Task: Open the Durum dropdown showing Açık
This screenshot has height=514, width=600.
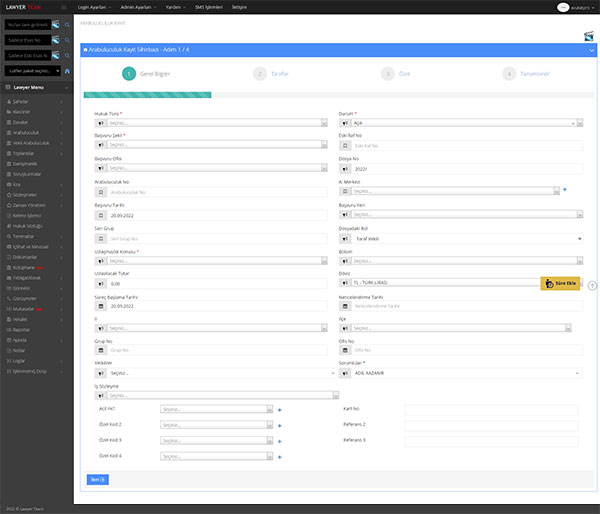Action: 467,123
